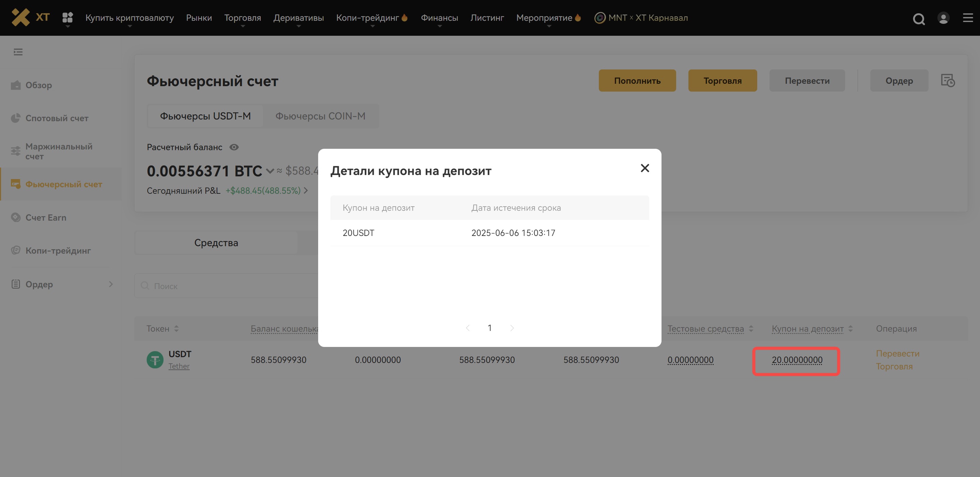Open the search magnifier icon
The height and width of the screenshot is (477, 980).
(918, 18)
